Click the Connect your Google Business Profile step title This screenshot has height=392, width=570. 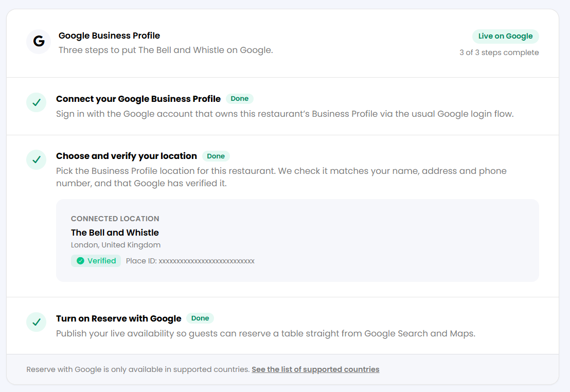click(138, 99)
